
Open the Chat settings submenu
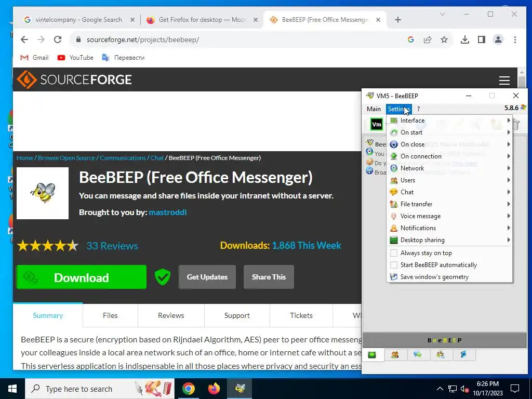[x=449, y=192]
